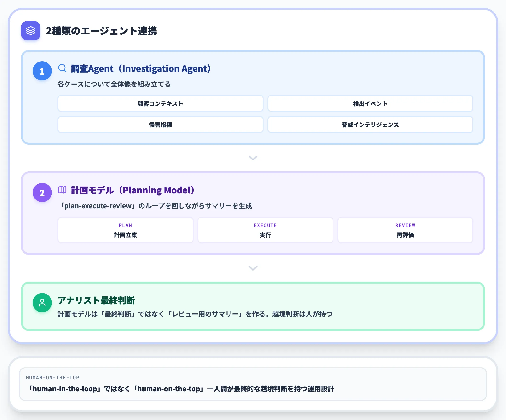506x420 pixels.
Task: Click the sentence ending 越境判断は人が持つ
Action: 195,314
